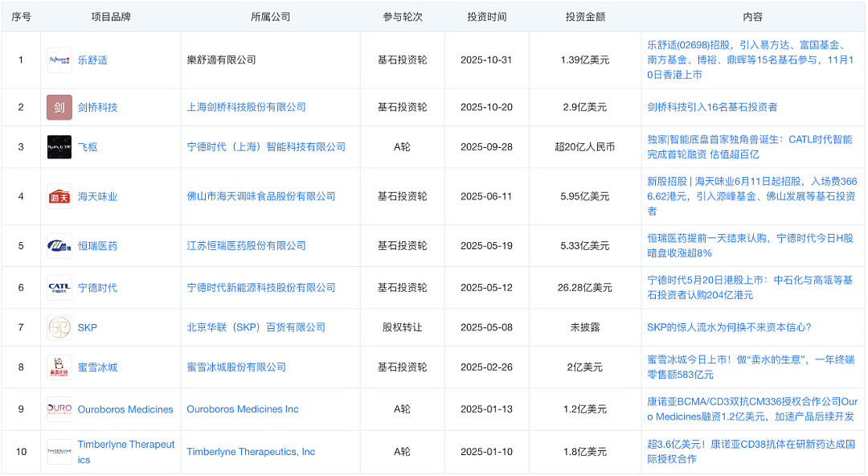
Task: Open the 上海剑桥科技股份有限公司 company link
Action: (x=247, y=107)
